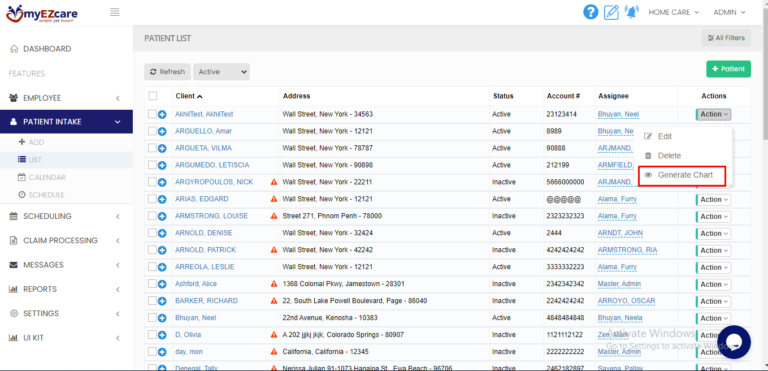Click warning icon for D, Olivia
Image resolution: width=768 pixels, height=371 pixels.
coord(274,335)
